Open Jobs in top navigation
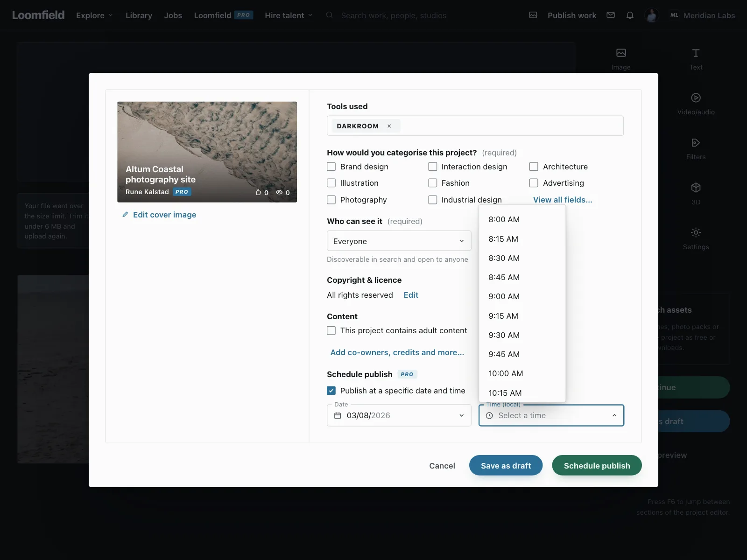The width and height of the screenshot is (747, 560). point(173,15)
